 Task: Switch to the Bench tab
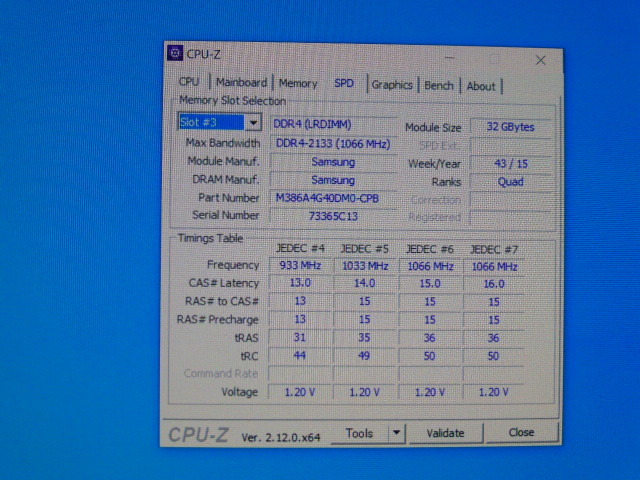click(439, 86)
